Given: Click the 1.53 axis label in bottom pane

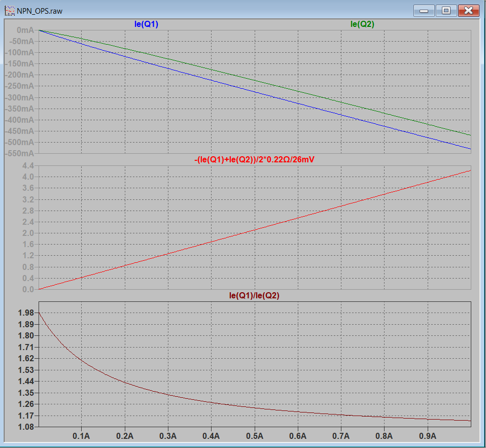Looking at the screenshot, I should 26,370.
